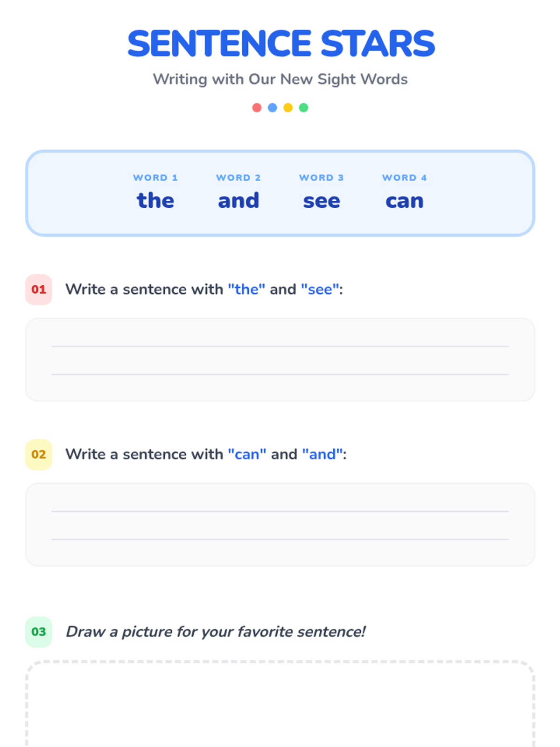Click the green decorative dot
This screenshot has height=747, width=560.
[x=303, y=108]
